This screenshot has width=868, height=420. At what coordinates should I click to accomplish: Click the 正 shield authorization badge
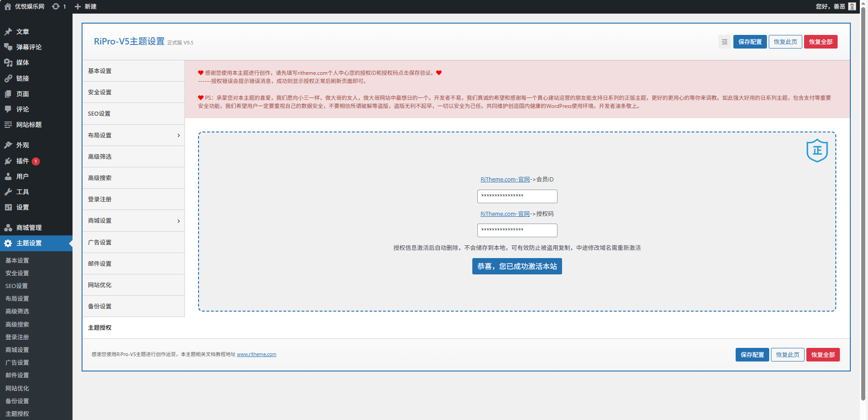point(817,151)
